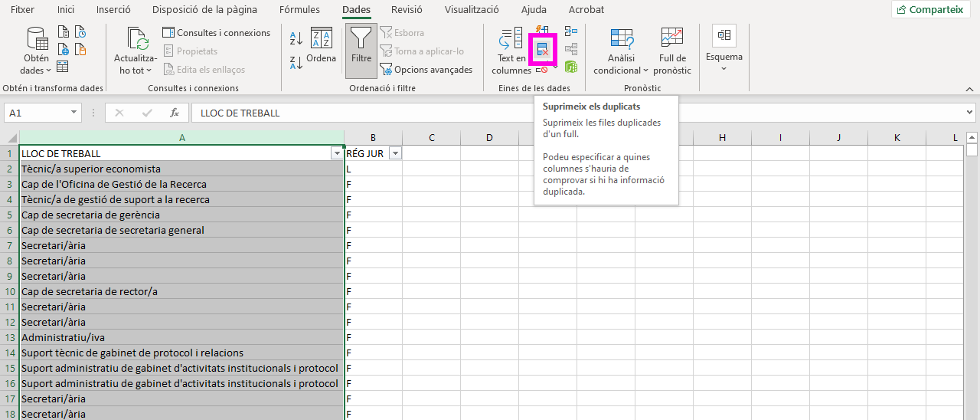Open the Ordena sort dialog
980x420 pixels.
tap(321, 48)
